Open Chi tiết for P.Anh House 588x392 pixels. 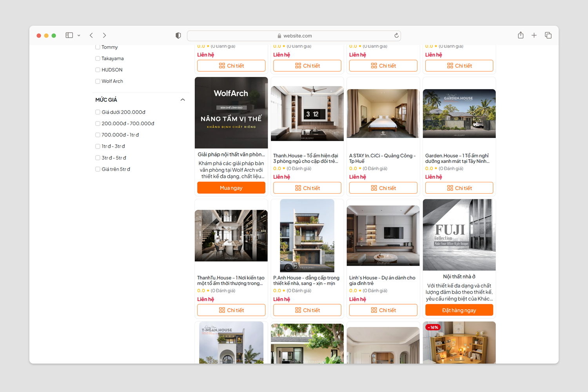(307, 310)
